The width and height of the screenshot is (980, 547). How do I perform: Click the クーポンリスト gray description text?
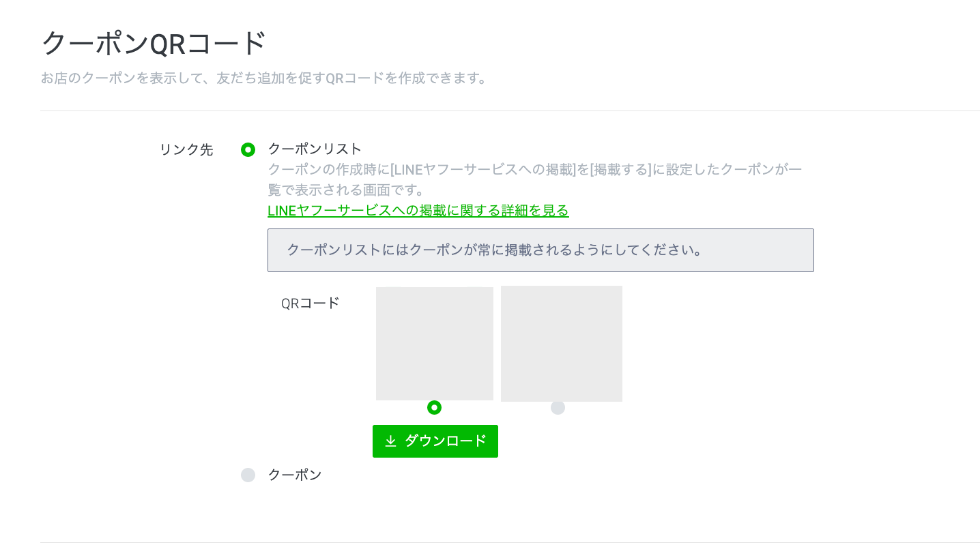534,169
